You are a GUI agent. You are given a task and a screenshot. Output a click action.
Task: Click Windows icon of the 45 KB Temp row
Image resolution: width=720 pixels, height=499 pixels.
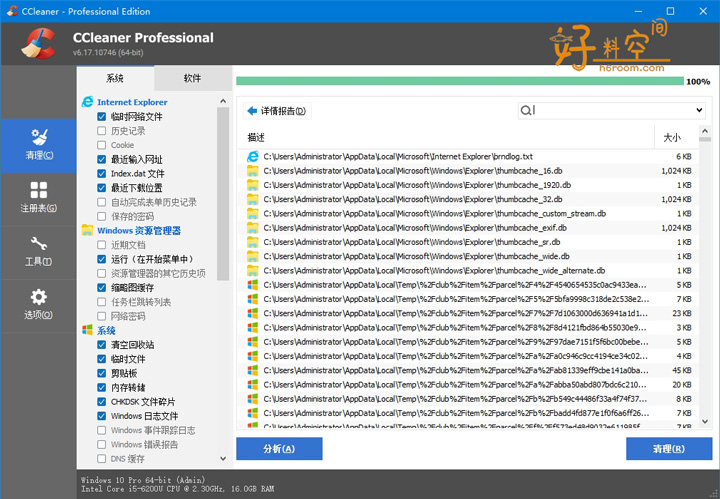tap(253, 370)
